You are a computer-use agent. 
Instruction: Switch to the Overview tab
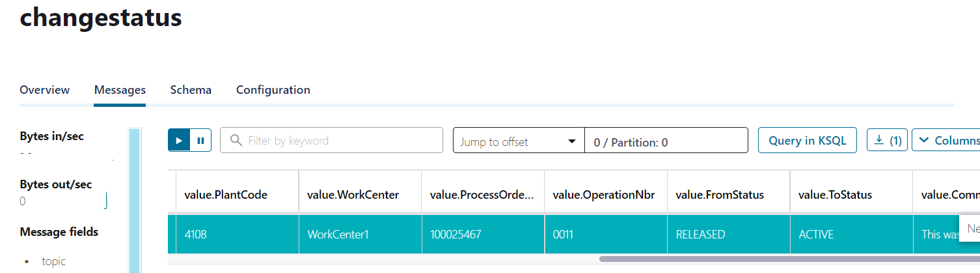tap(44, 90)
